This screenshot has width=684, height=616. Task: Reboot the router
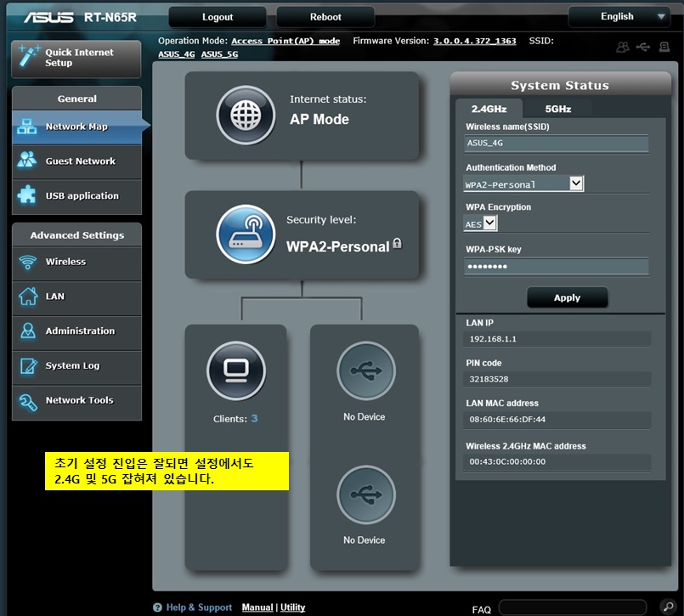[325, 17]
